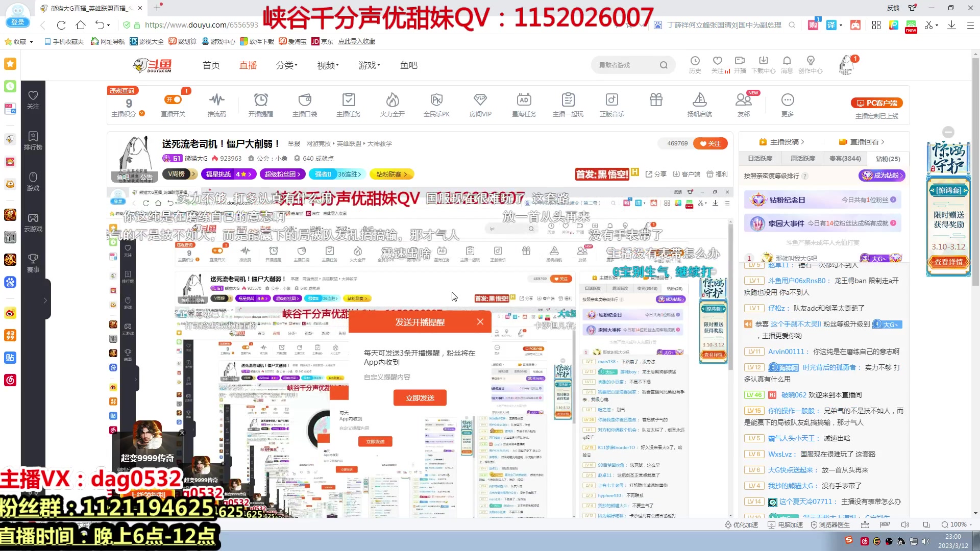980x551 pixels.
Task: Reload the page with refresh icon
Action: [x=61, y=25]
